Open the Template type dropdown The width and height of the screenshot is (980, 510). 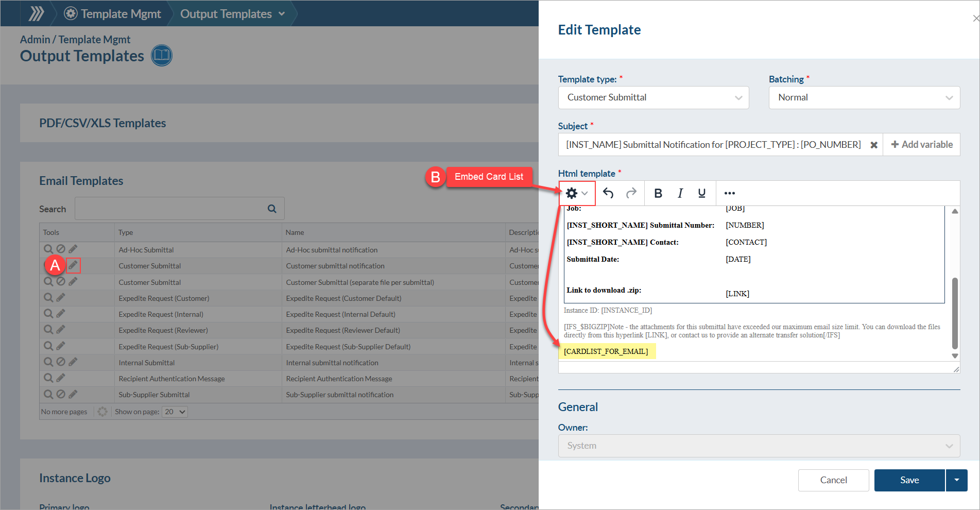(x=654, y=97)
